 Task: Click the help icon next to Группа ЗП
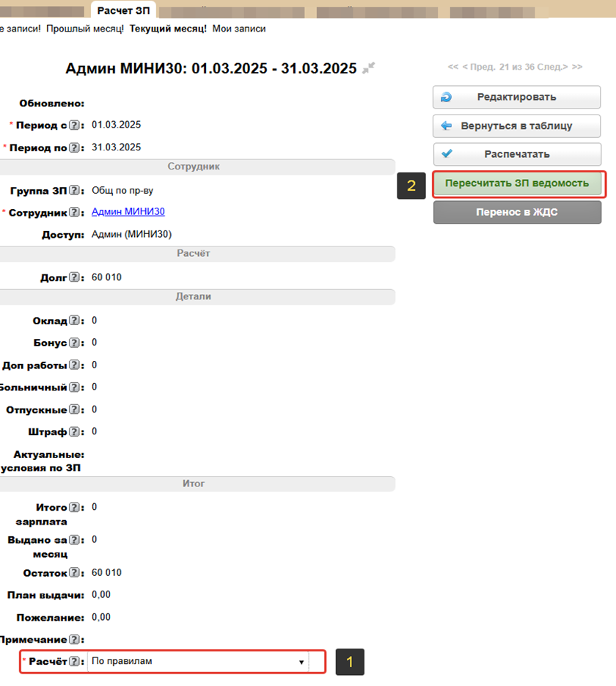[74, 191]
